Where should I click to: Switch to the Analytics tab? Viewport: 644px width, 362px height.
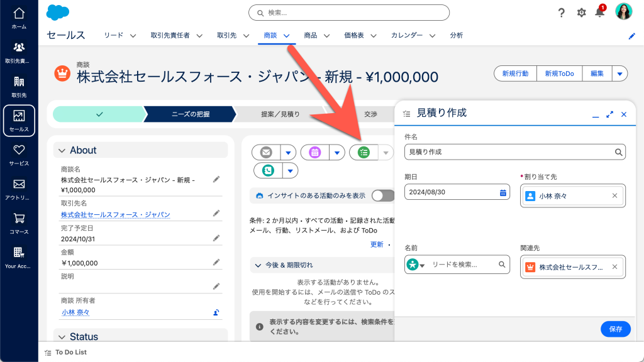tap(457, 35)
